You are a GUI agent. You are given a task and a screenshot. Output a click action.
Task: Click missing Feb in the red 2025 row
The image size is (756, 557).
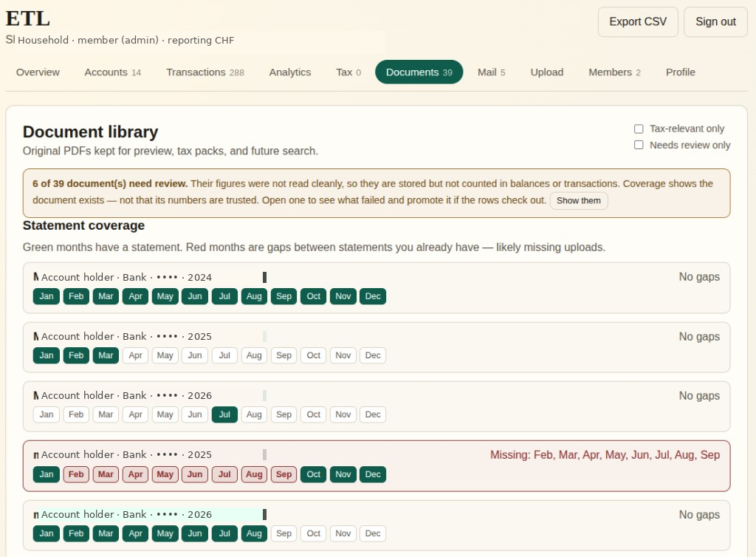point(76,474)
